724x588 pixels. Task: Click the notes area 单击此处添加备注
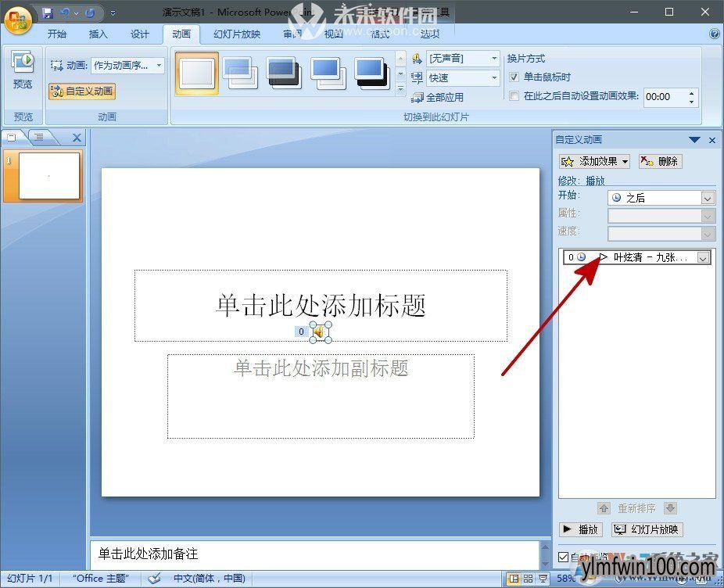[314, 554]
